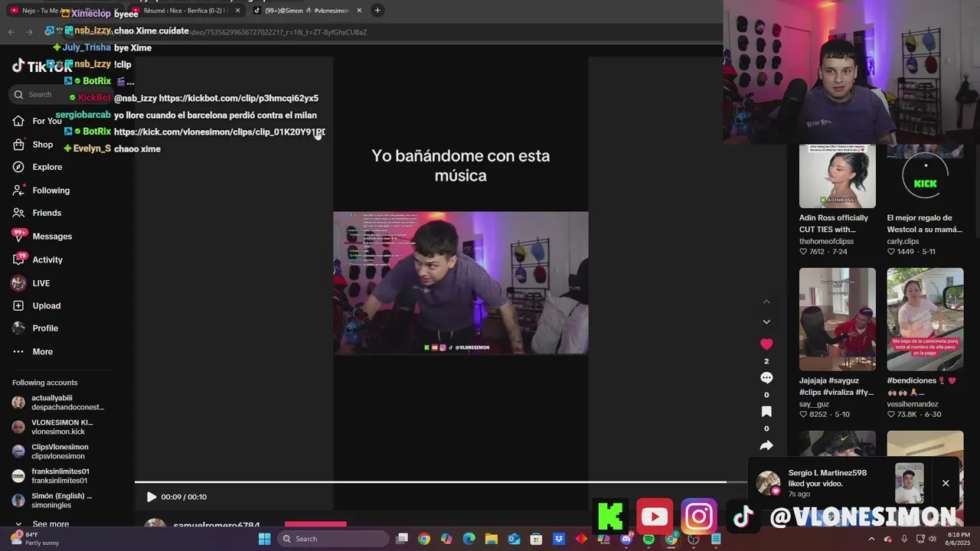Open Spotify from the taskbar
Viewport: 980px width, 551px height.
pos(648,539)
